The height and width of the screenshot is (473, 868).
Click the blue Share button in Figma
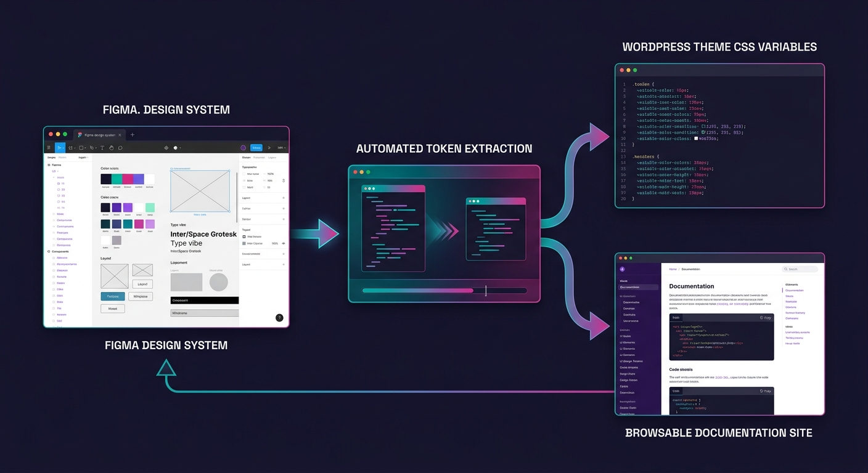point(256,148)
